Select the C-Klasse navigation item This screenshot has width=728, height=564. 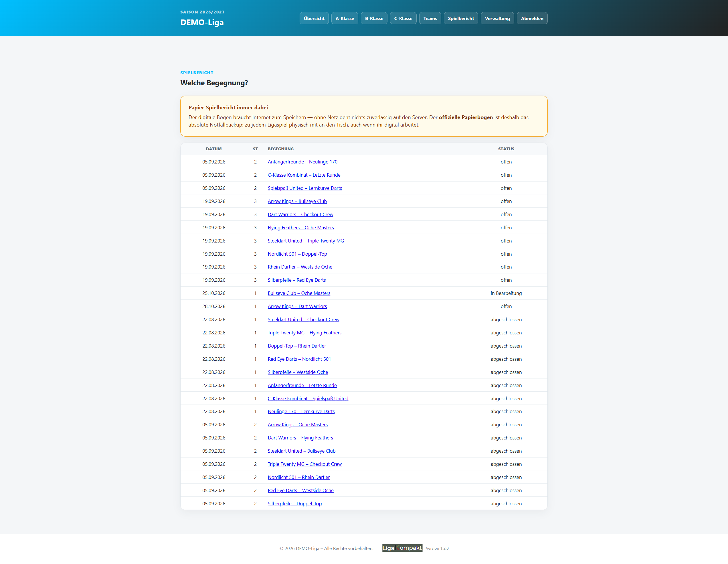coord(403,18)
